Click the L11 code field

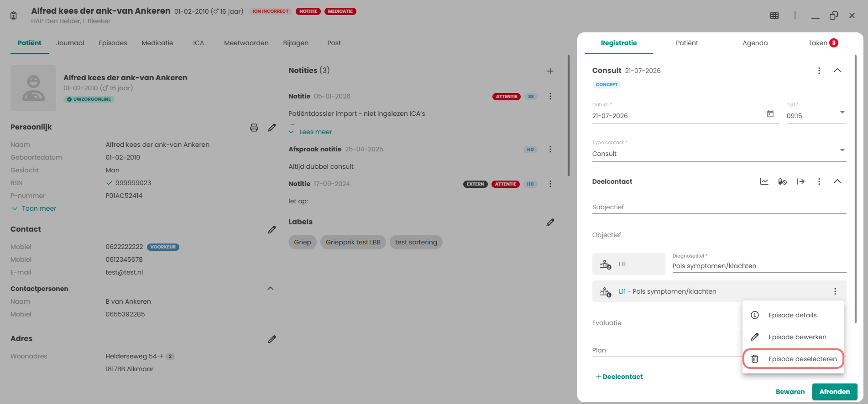click(629, 264)
